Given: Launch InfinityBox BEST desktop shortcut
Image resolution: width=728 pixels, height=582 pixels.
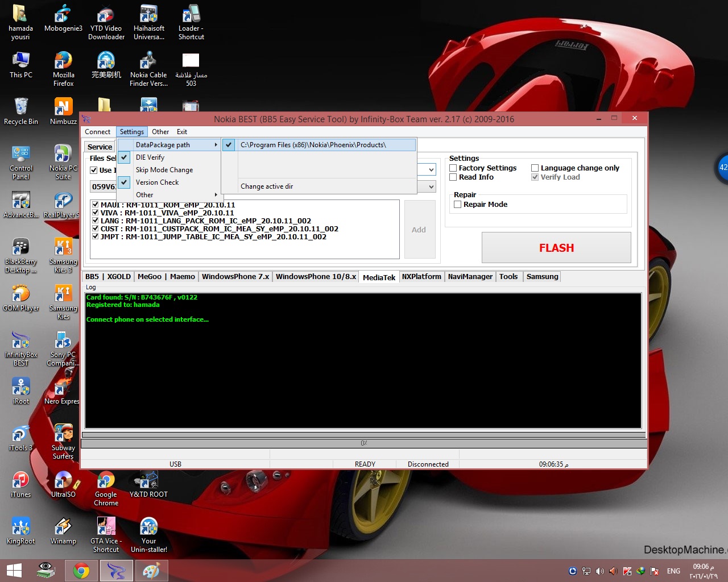Looking at the screenshot, I should tap(20, 349).
